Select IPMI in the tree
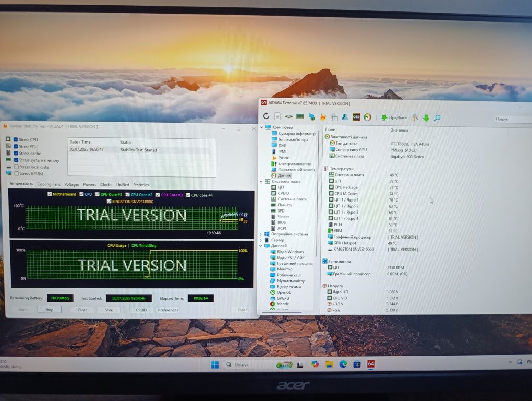The image size is (532, 401). (279, 151)
